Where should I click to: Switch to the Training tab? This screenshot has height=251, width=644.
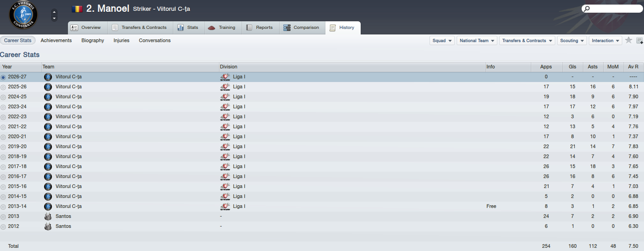pyautogui.click(x=222, y=28)
